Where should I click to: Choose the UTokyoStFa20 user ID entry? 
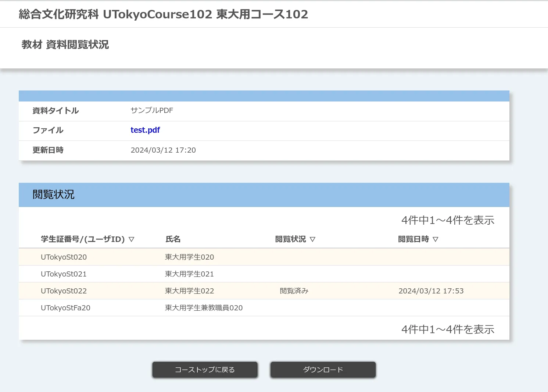pos(65,308)
